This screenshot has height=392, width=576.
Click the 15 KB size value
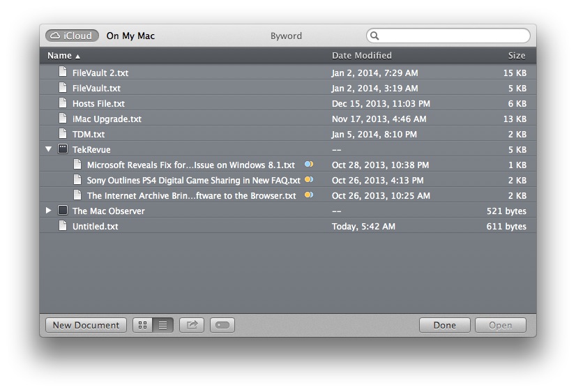[515, 73]
